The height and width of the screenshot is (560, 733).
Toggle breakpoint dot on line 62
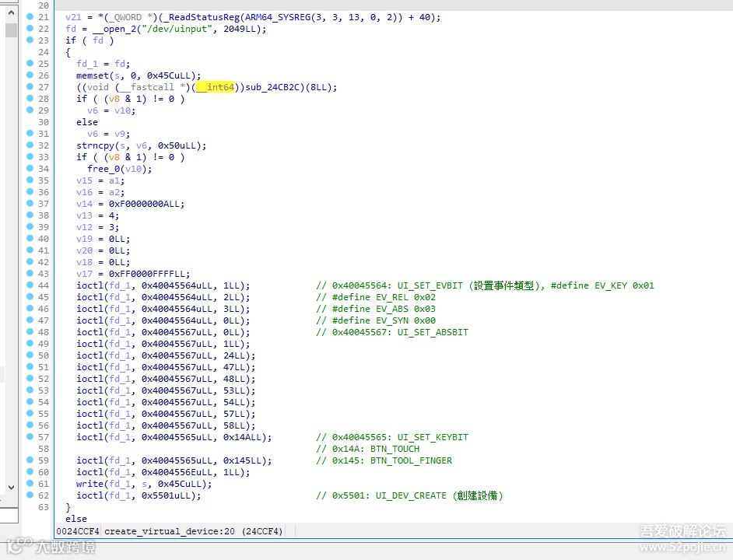(30, 495)
